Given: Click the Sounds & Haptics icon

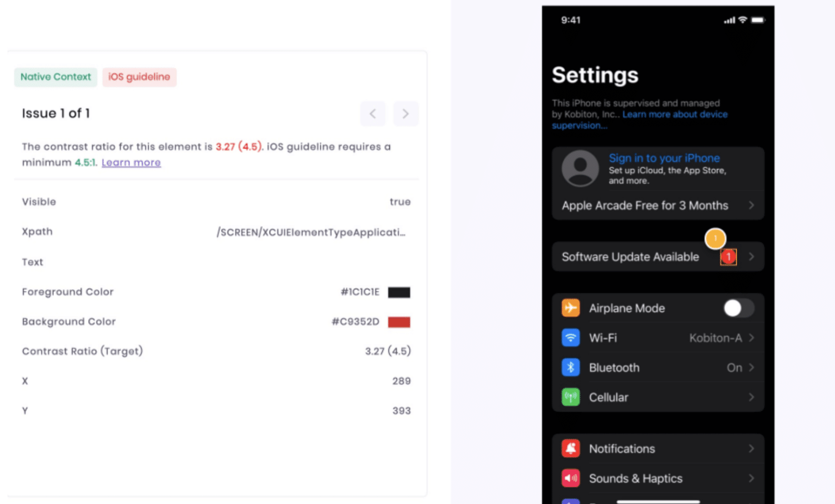Looking at the screenshot, I should coord(570,478).
